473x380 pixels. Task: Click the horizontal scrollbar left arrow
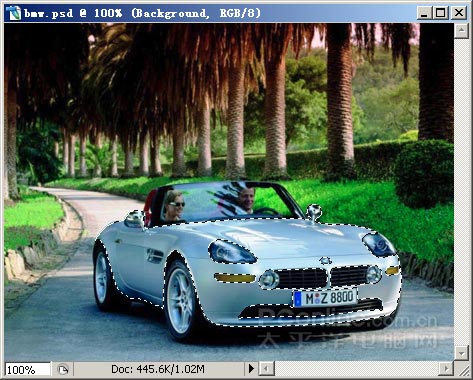coord(266,369)
